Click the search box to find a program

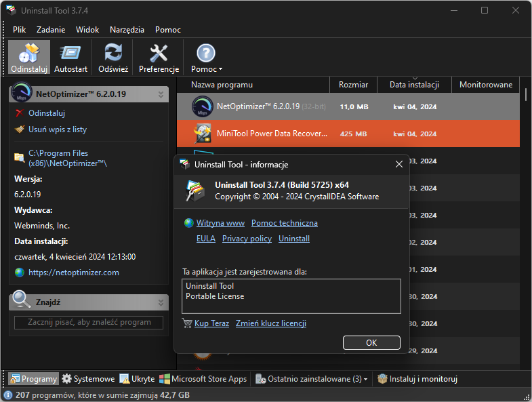click(89, 322)
